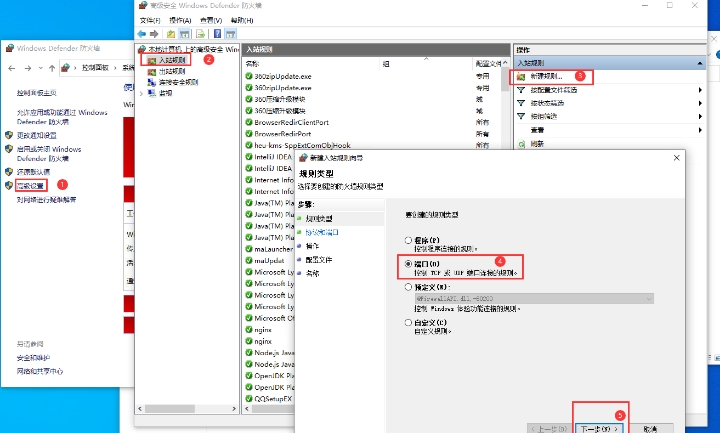
Task: Click the 连接安全规则 connection security icon
Action: coord(152,82)
